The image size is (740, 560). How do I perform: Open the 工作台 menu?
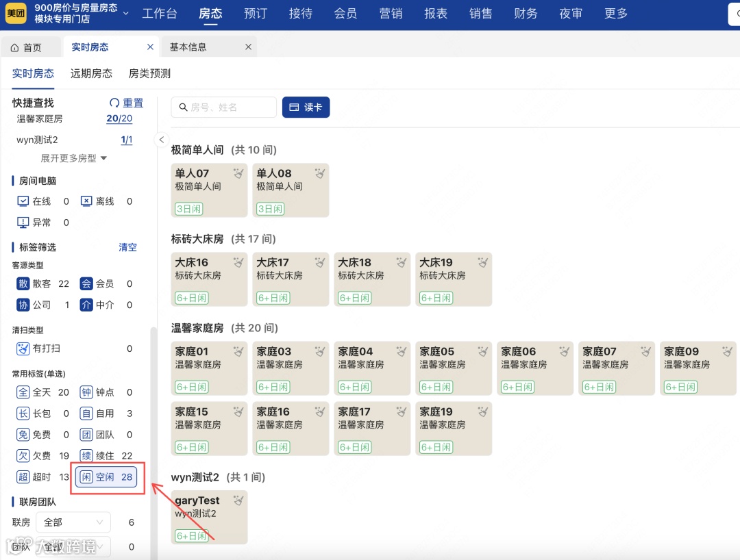pos(160,14)
